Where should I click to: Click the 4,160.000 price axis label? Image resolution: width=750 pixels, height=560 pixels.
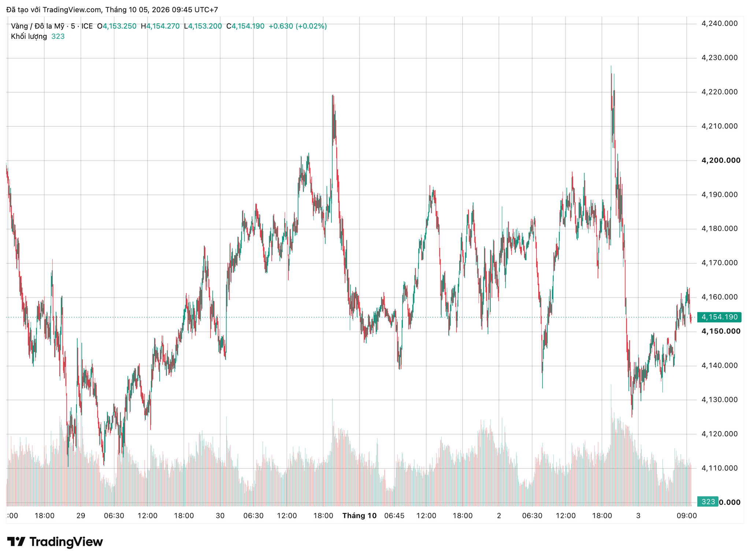719,297
